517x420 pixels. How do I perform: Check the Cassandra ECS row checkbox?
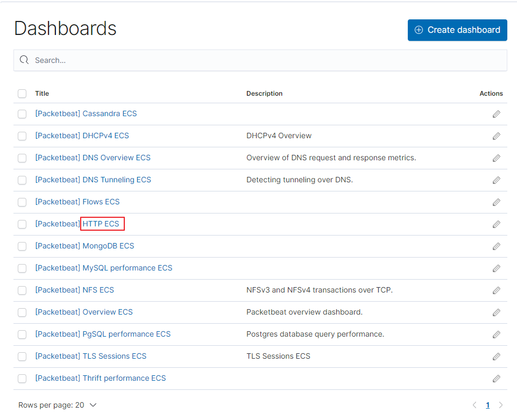click(x=22, y=114)
